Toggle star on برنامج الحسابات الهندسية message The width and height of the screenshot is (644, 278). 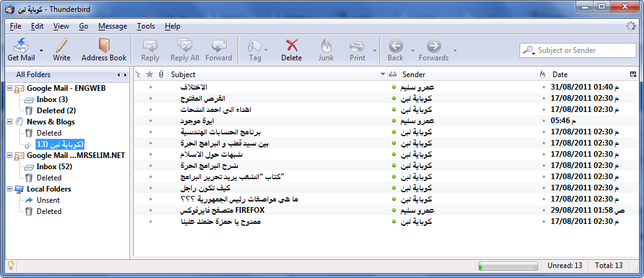[x=151, y=132]
